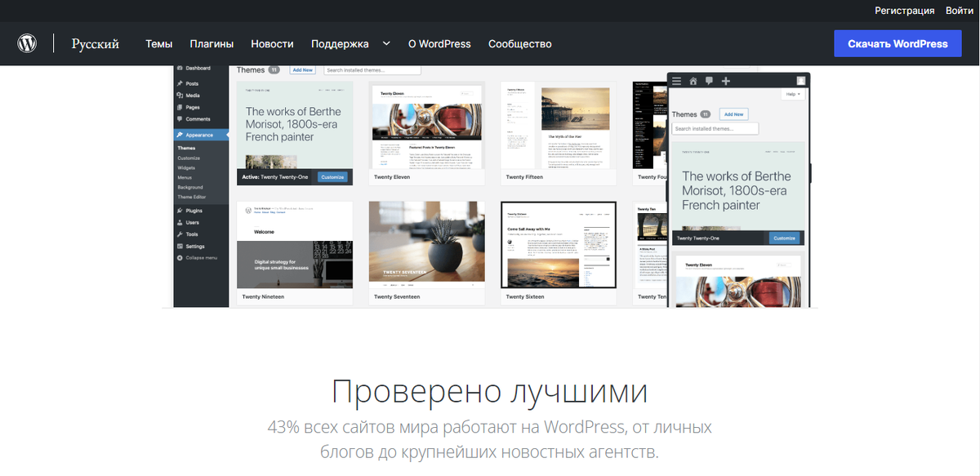Open the О WordPress menu item
This screenshot has width=980, height=476.
pos(439,43)
